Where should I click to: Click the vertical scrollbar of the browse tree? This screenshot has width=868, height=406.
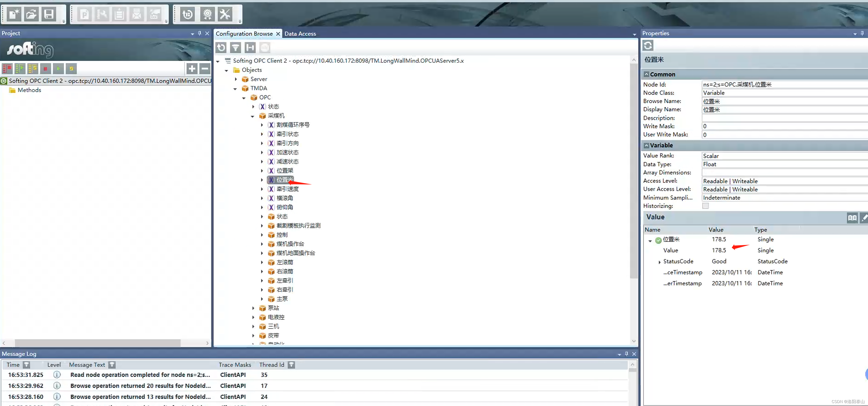tap(633, 171)
